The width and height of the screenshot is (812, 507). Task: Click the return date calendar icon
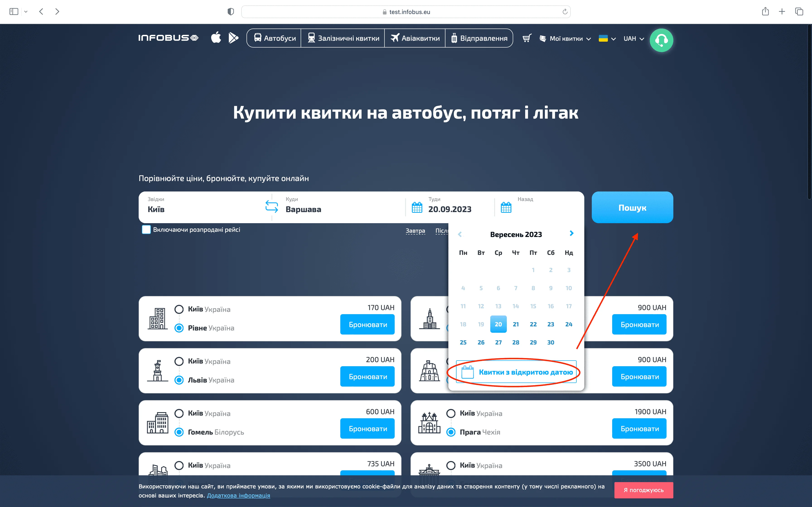coord(506,208)
